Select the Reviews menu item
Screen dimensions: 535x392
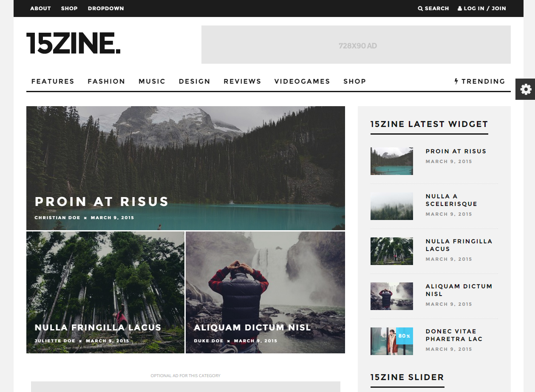point(242,81)
